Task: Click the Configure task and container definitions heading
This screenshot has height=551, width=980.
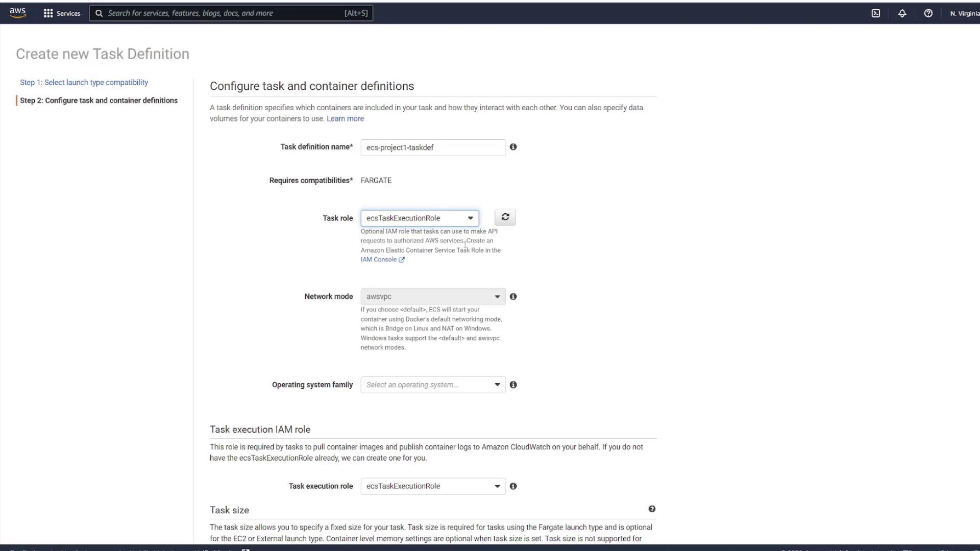Action: click(312, 86)
